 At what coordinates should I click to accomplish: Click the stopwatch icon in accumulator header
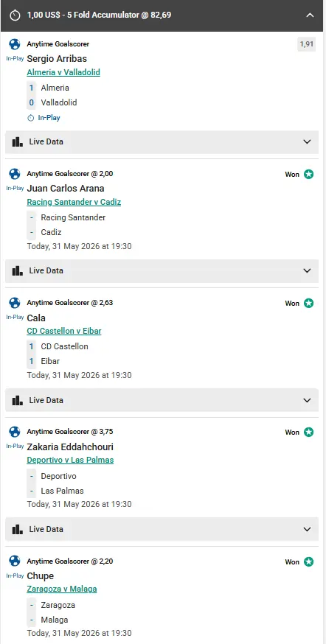(x=15, y=15)
